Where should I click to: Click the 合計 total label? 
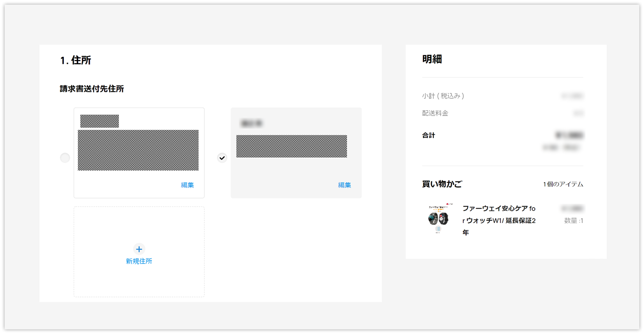click(429, 135)
